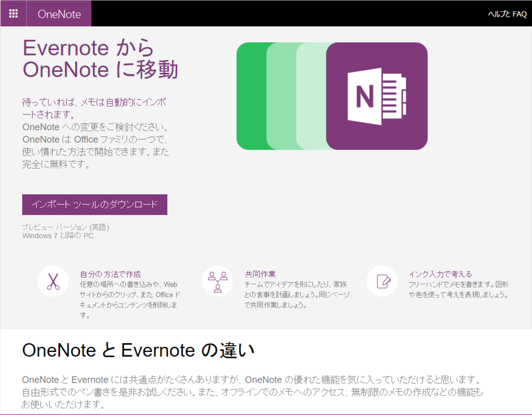Click the インポート ツールのダウンロード button
532x415 pixels.
[x=95, y=204]
